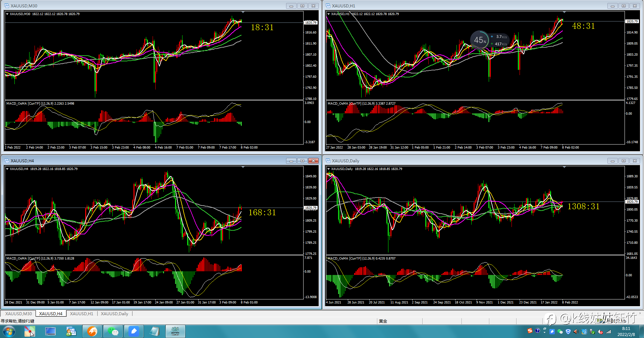The width and height of the screenshot is (644, 338).
Task: Click the taskbar clock showing 8:11
Action: click(626, 331)
